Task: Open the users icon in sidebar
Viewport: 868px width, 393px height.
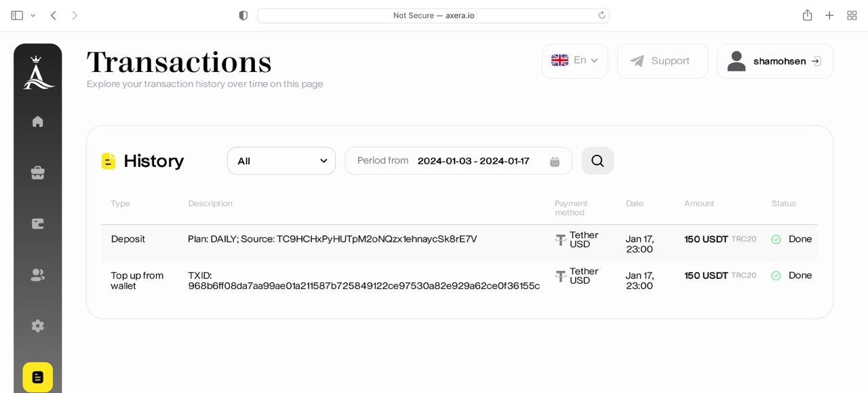Action: click(x=38, y=275)
